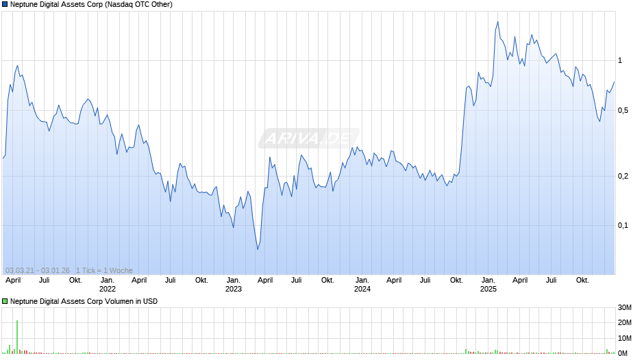The width and height of the screenshot is (644, 360).
Task: Click the price peak of the line in early 2025
Action: point(498,22)
